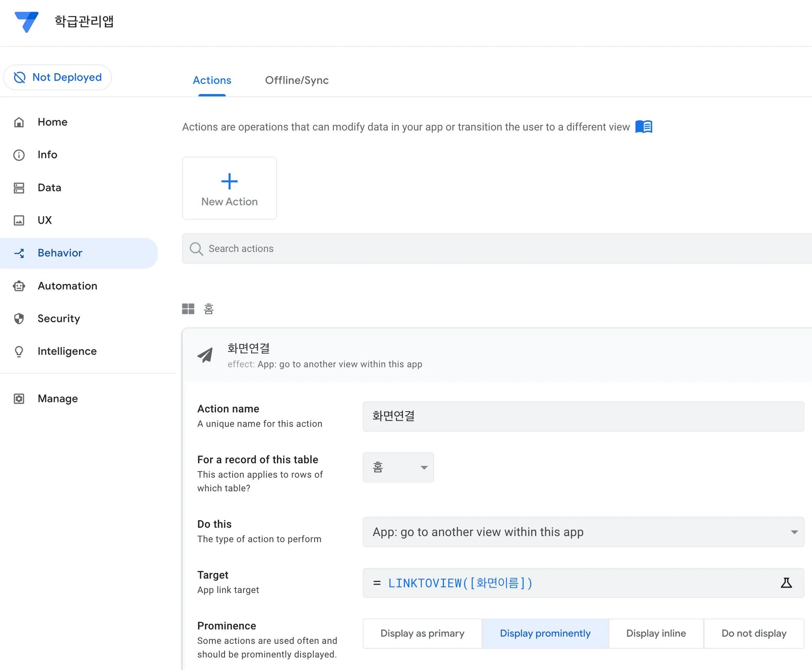Open the documentation book icon
The width and height of the screenshot is (812, 670).
pos(643,127)
